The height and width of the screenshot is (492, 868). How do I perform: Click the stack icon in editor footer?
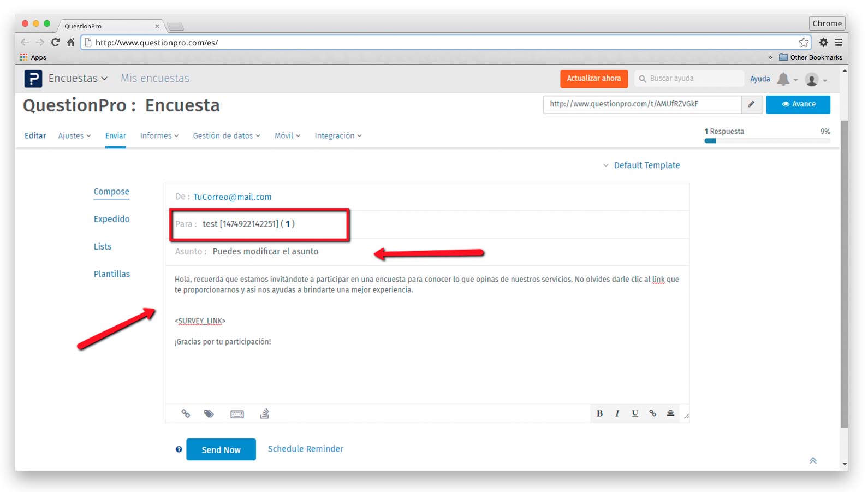[x=265, y=413]
